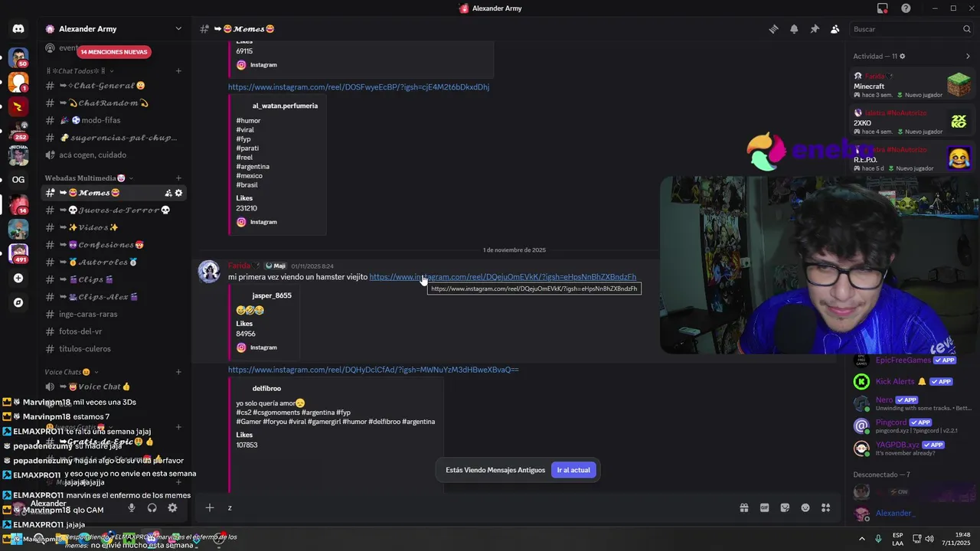Open the 2XKO activity card

tap(912, 122)
